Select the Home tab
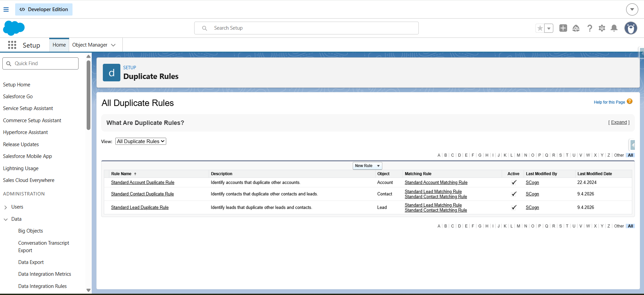The height and width of the screenshot is (295, 644). point(59,45)
